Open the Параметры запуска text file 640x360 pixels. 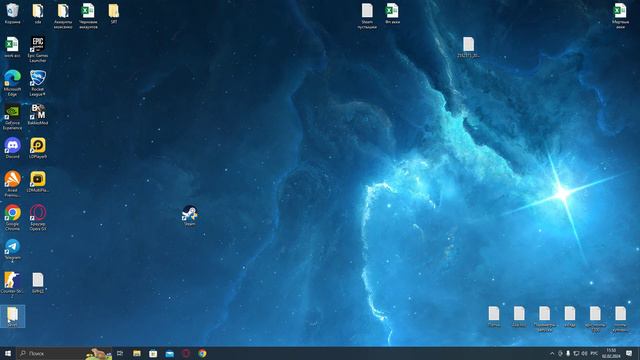pyautogui.click(x=544, y=319)
